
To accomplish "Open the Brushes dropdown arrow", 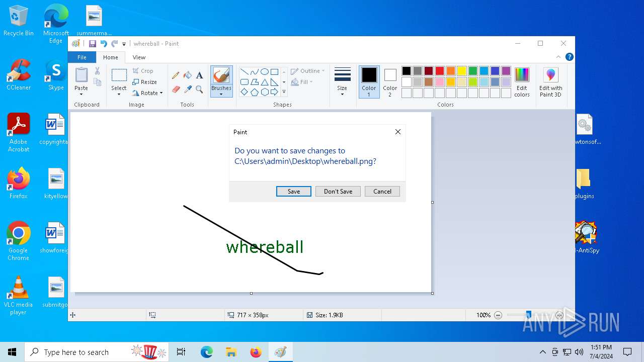I will click(221, 94).
